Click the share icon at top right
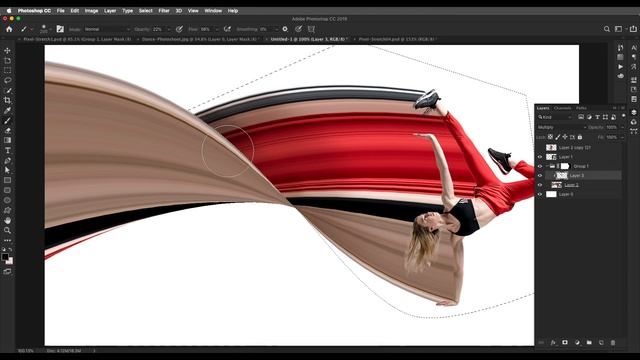Viewport: 640px width, 360px height. 633,29
